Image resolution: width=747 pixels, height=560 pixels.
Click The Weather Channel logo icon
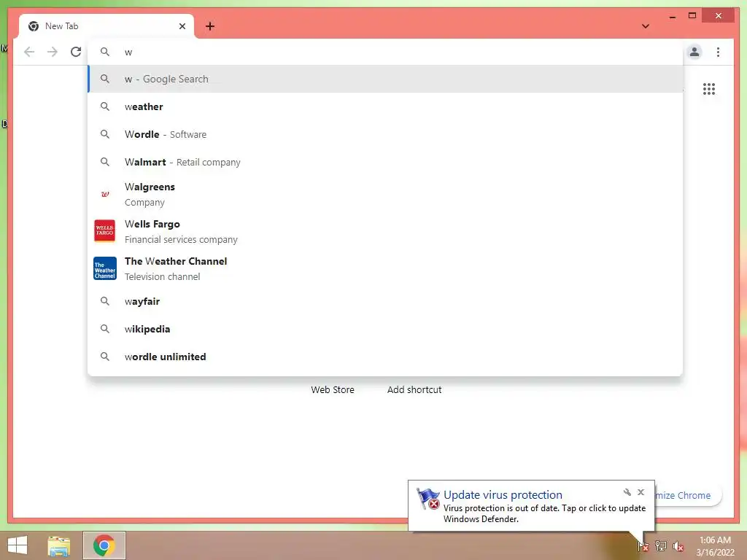click(105, 268)
